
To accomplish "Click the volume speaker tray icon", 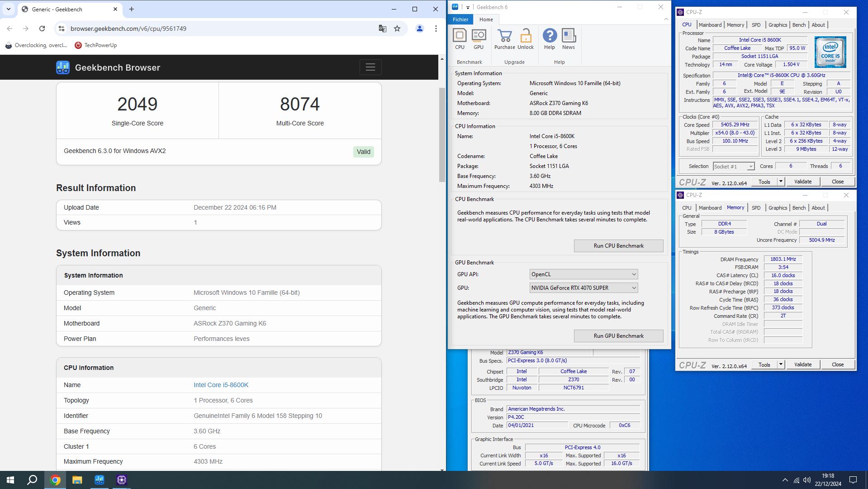I will 807,480.
